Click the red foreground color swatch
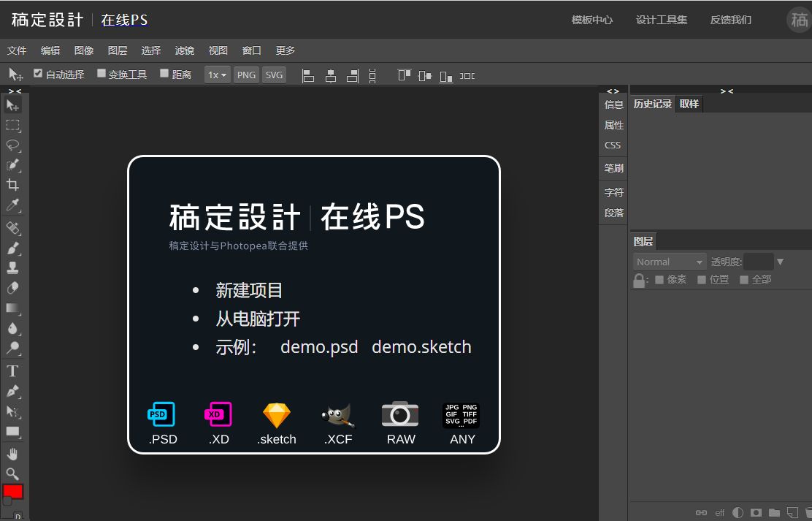 (13, 491)
